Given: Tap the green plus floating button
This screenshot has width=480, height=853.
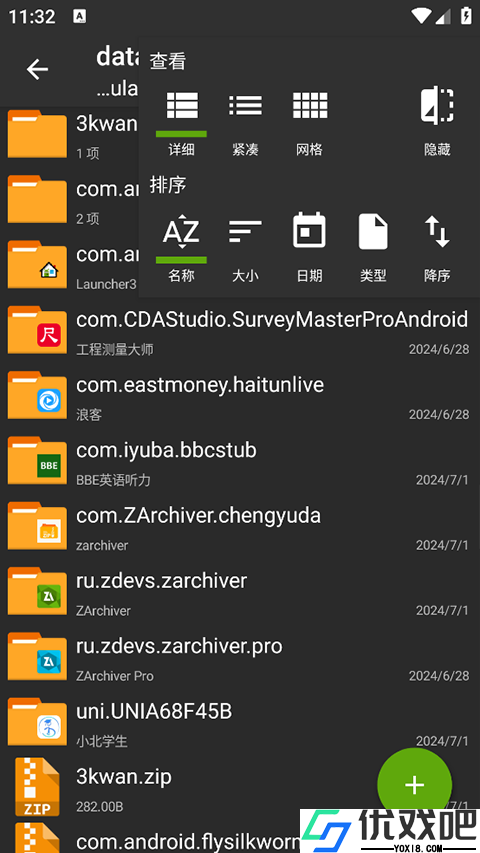Looking at the screenshot, I should coord(415,785).
